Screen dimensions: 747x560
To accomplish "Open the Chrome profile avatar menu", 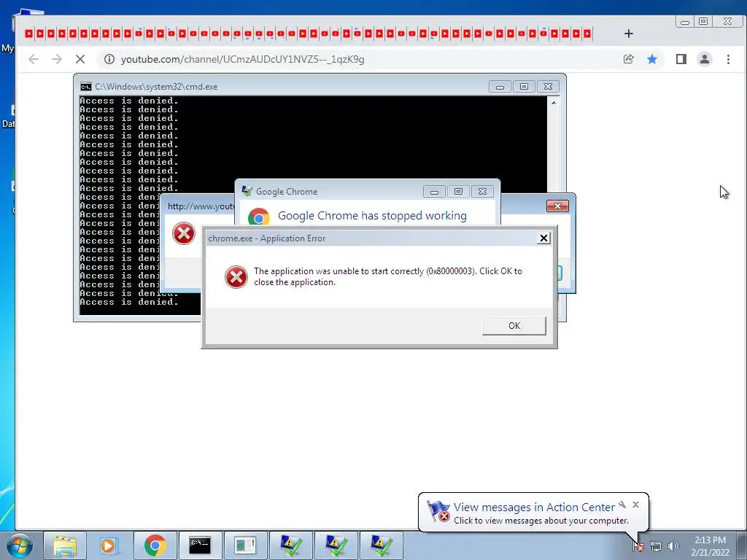I will point(705,59).
